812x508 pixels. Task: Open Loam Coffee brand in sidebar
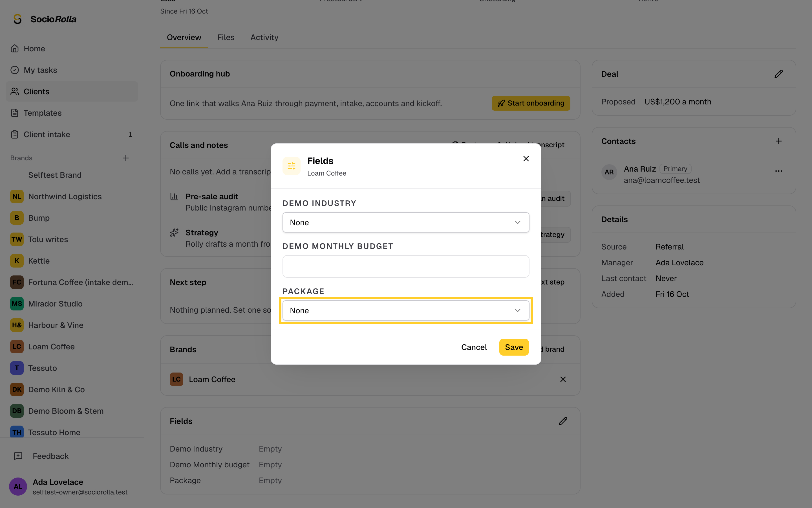(72, 347)
